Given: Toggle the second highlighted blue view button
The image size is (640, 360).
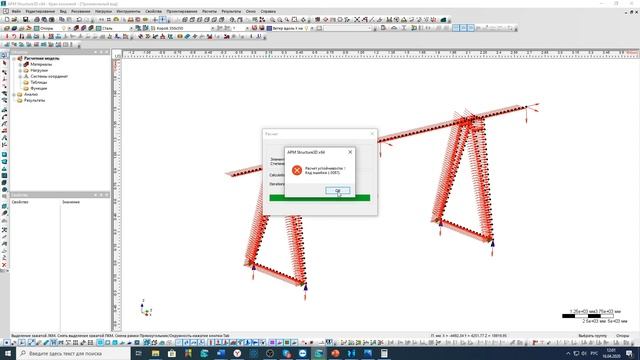Looking at the screenshot, I should pos(463,28).
